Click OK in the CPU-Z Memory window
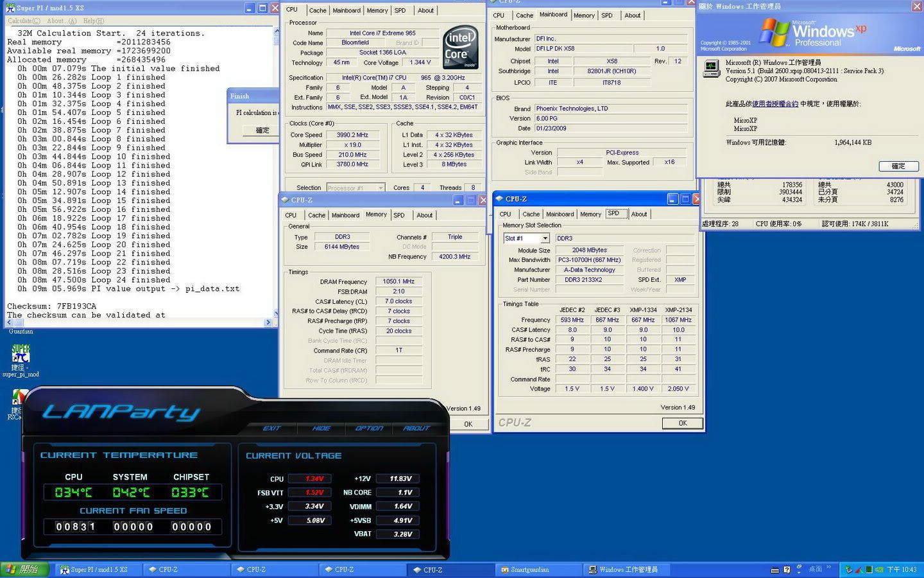 click(468, 424)
